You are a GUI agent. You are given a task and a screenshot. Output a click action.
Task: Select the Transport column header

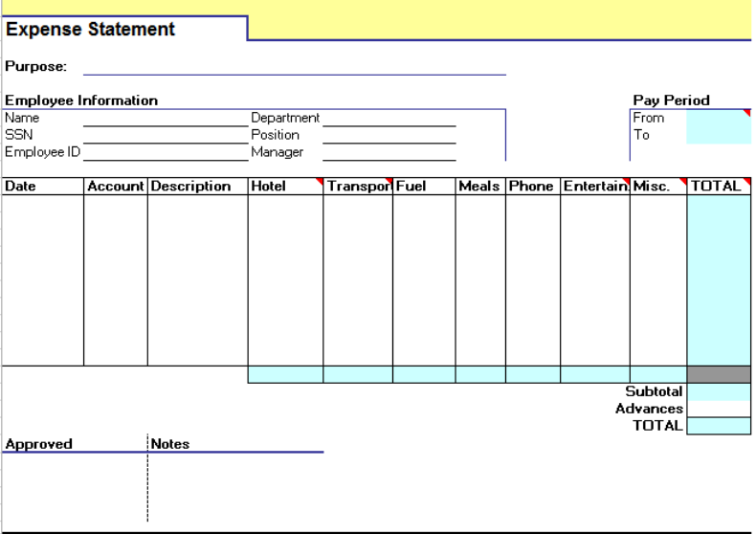[x=358, y=187]
